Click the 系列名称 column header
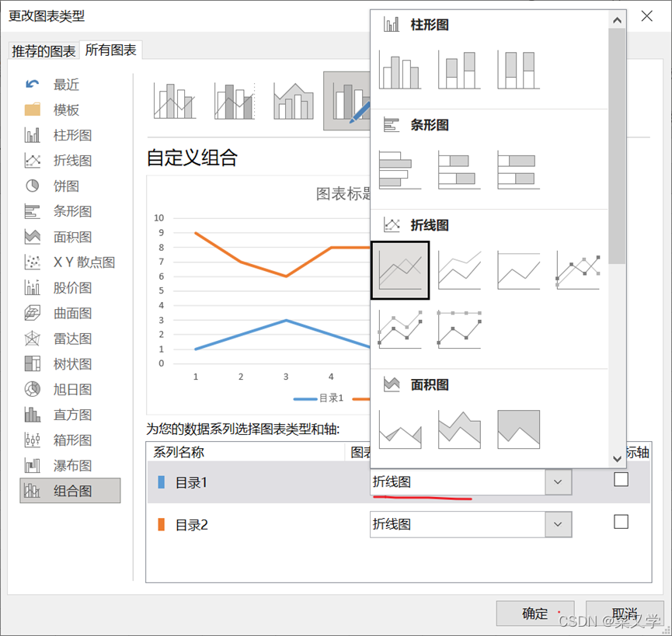 (x=245, y=452)
